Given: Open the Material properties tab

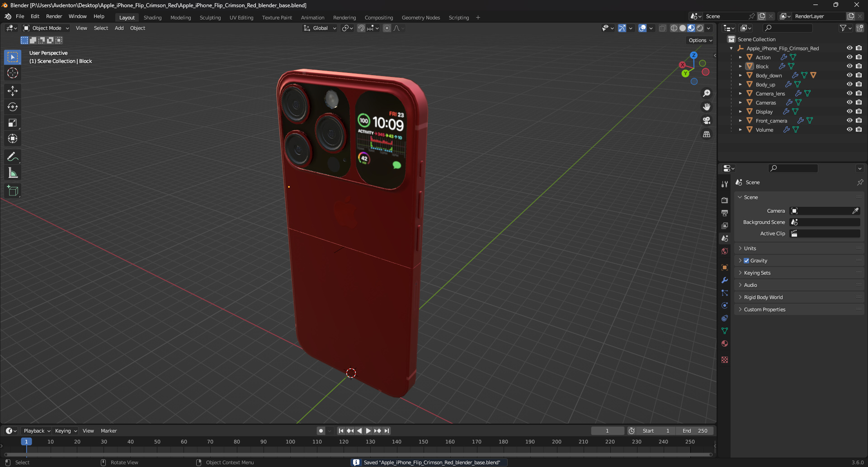Looking at the screenshot, I should point(725,343).
